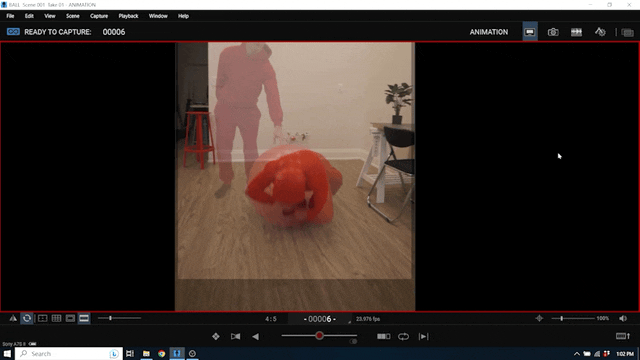Open the View menu
640x360 pixels.
click(x=50, y=16)
